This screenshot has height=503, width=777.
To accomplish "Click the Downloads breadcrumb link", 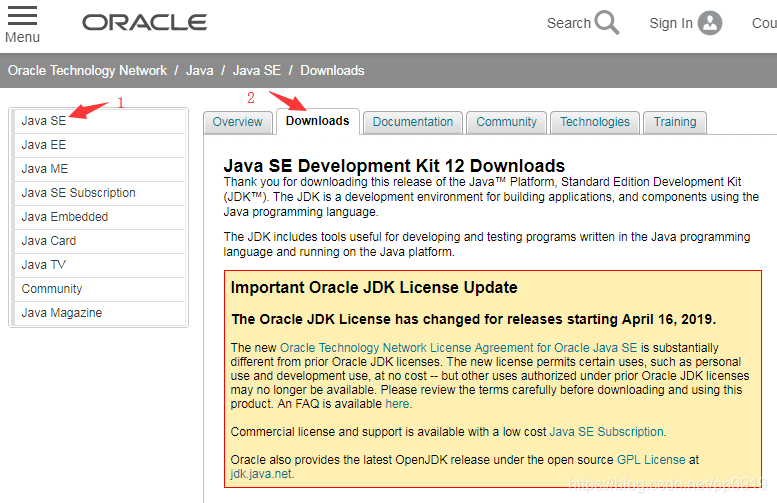I will [x=333, y=70].
